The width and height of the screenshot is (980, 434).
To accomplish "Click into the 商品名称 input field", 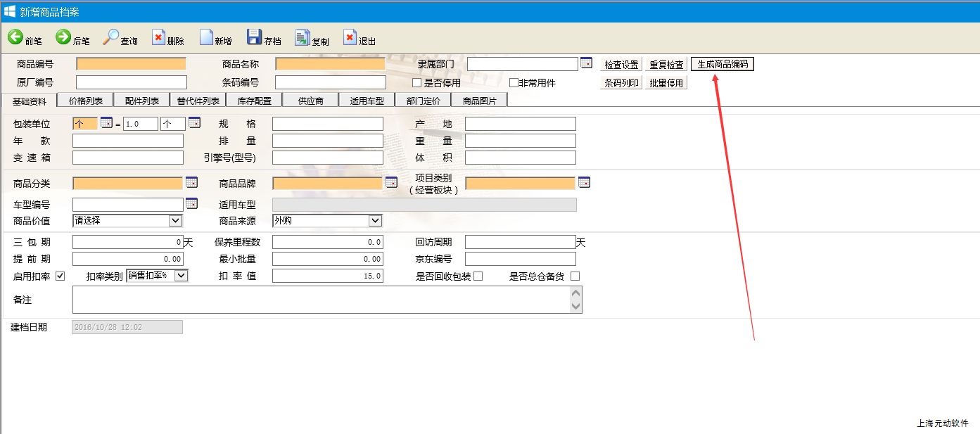I will coord(330,64).
